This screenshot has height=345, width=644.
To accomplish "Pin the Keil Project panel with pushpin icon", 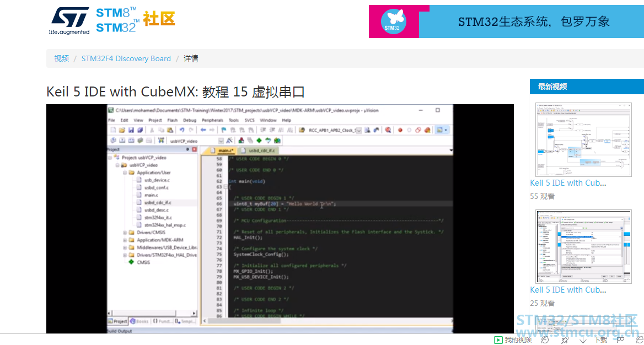I will click(187, 149).
